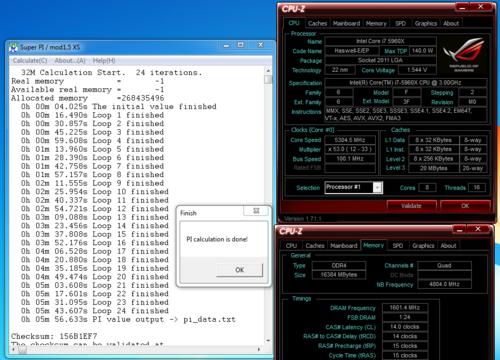Click the Threads value 16
Image resolution: width=500 pixels, height=360 pixels.
click(x=477, y=187)
